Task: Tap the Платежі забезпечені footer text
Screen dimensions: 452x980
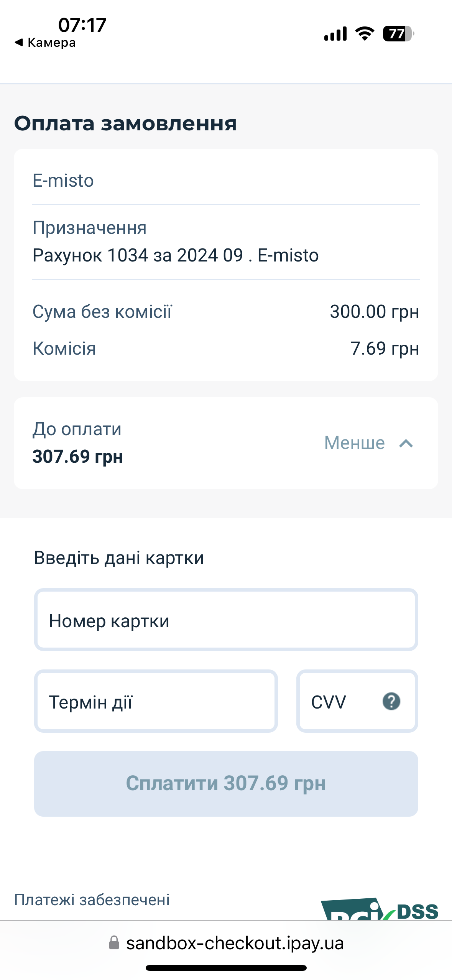Action: click(x=92, y=899)
